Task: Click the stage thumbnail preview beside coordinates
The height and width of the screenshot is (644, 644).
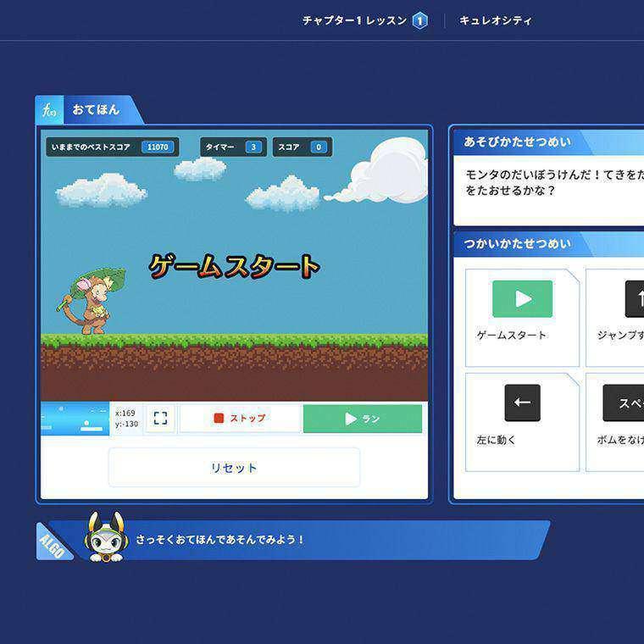Action: (x=75, y=419)
